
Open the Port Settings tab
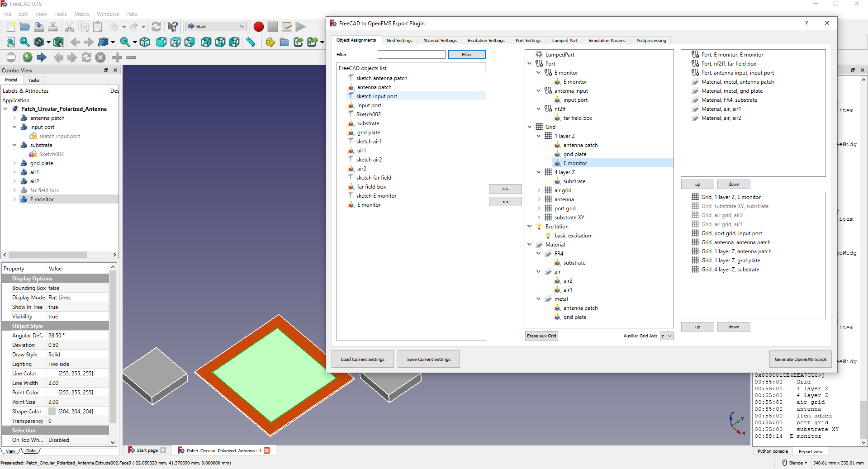pyautogui.click(x=528, y=41)
